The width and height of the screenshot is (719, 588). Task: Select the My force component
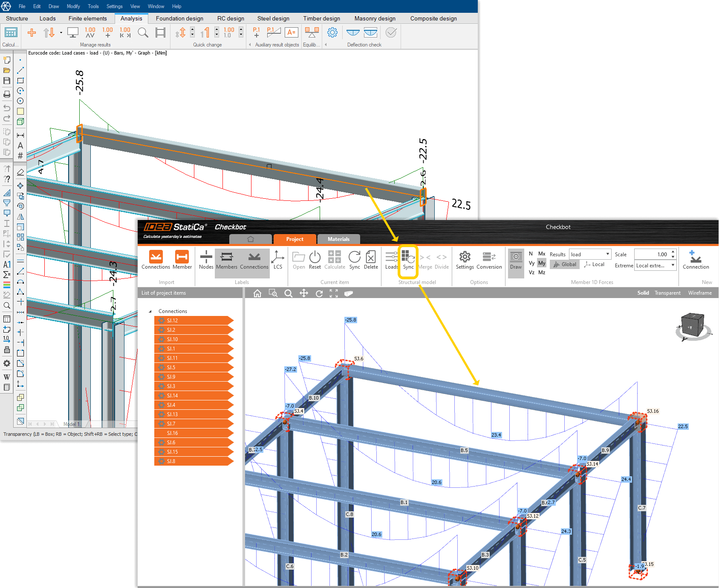542,263
